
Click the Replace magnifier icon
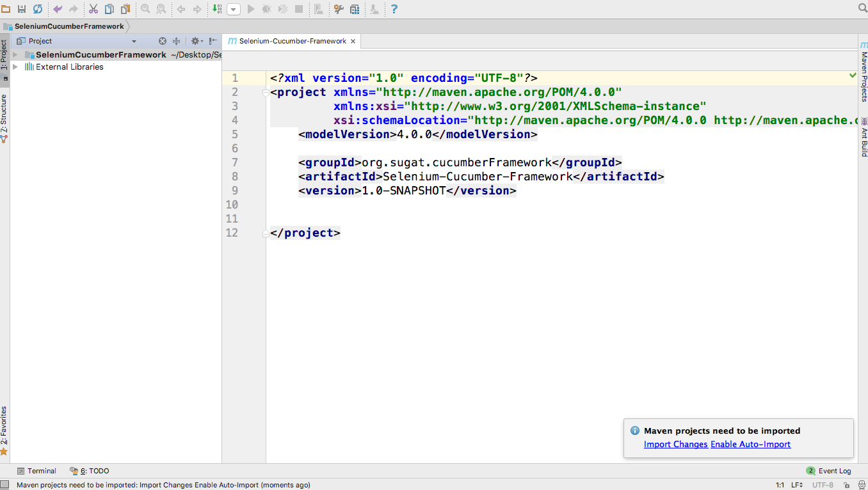pyautogui.click(x=161, y=9)
